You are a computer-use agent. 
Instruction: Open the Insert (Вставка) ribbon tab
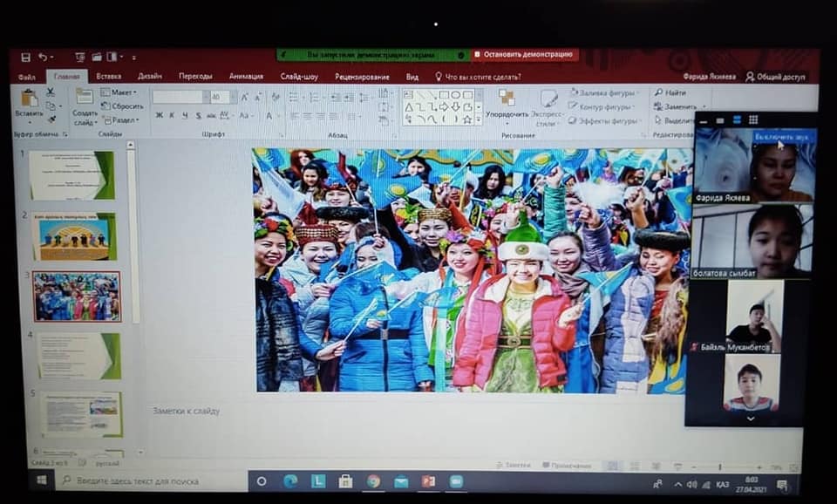pyautogui.click(x=108, y=77)
